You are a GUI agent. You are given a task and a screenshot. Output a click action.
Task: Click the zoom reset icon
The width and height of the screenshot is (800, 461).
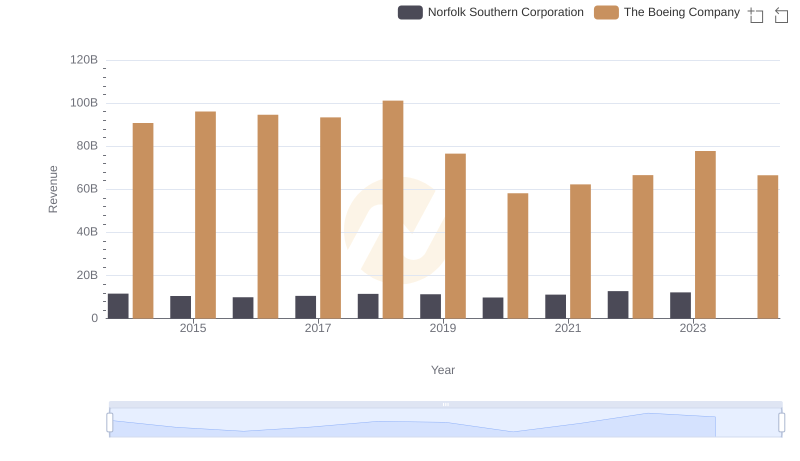pyautogui.click(x=781, y=15)
